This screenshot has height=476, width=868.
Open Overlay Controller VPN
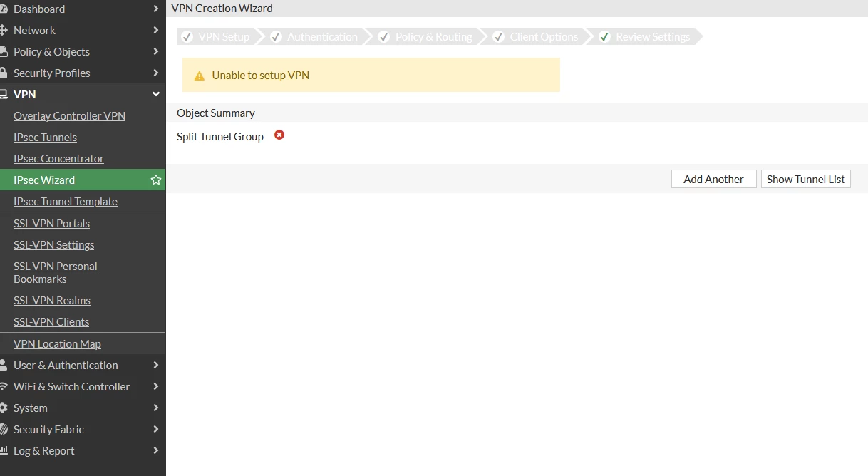[69, 116]
